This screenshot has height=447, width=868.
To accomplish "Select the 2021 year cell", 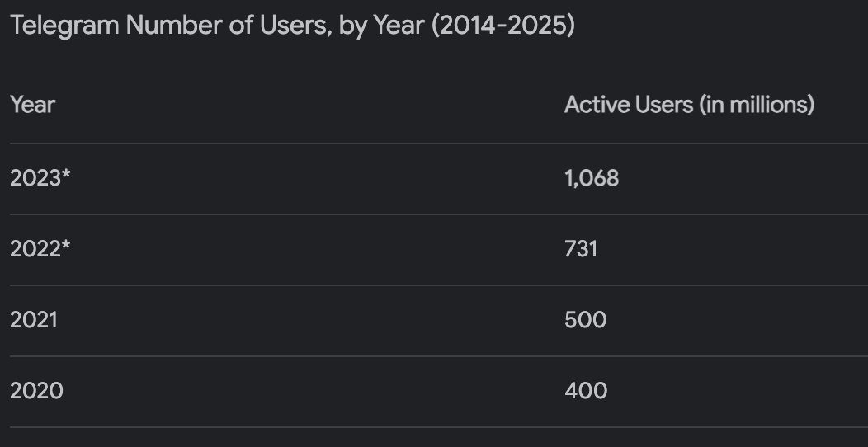I will pos(34,319).
